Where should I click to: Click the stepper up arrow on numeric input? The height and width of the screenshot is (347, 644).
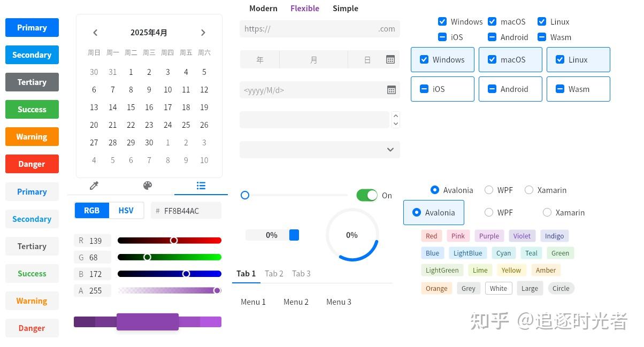point(396,117)
